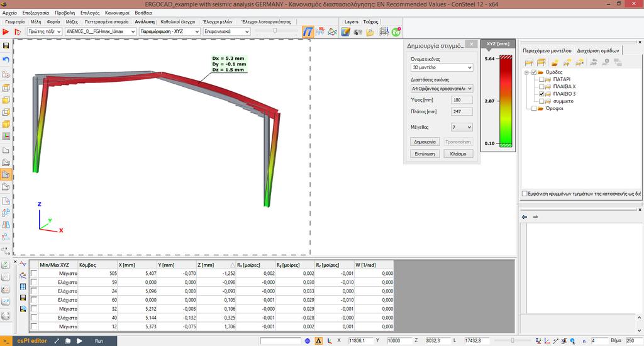Enable Εμφάνιση κρυμμένων τμημάτων checkbox
This screenshot has width=644, height=346.
point(525,194)
